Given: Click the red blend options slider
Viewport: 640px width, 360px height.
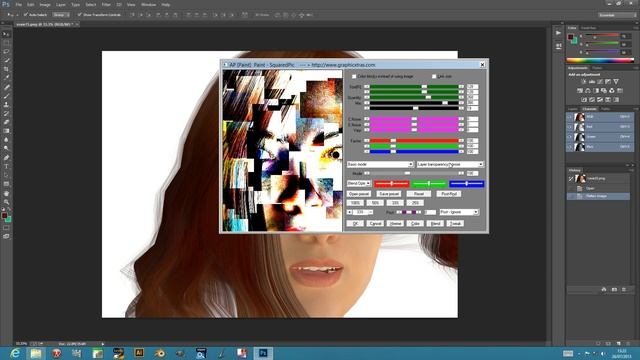Looking at the screenshot, I should pos(391,184).
